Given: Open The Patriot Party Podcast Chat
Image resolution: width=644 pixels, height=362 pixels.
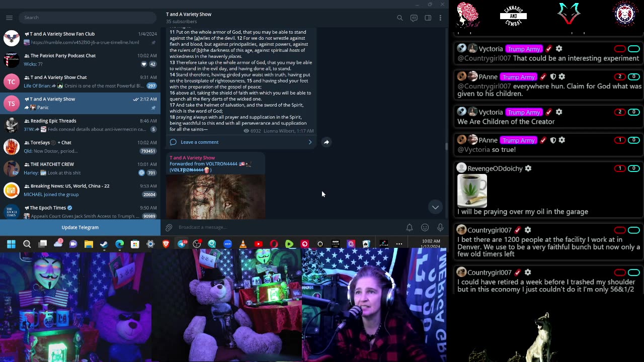Looking at the screenshot, I should tap(80, 59).
